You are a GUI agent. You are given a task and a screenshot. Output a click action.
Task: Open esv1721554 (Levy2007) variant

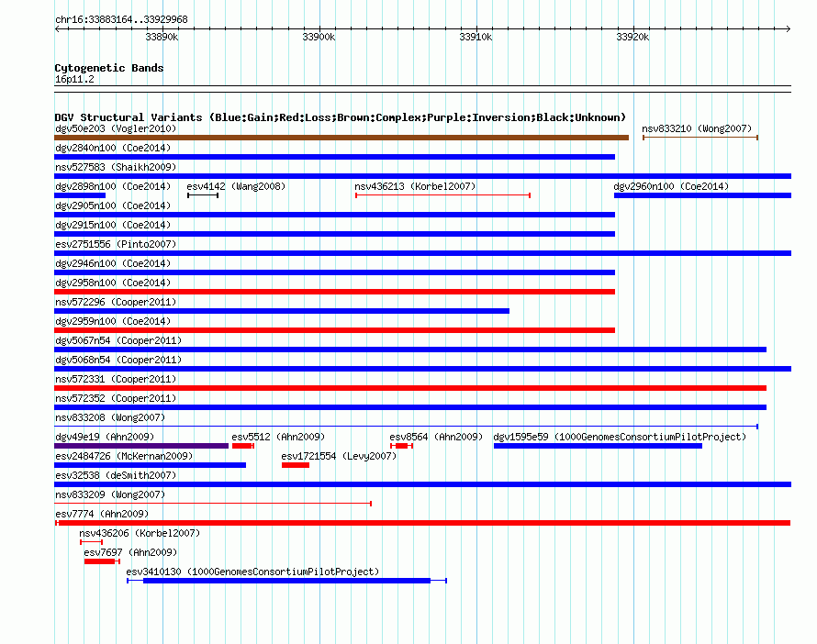tap(296, 465)
